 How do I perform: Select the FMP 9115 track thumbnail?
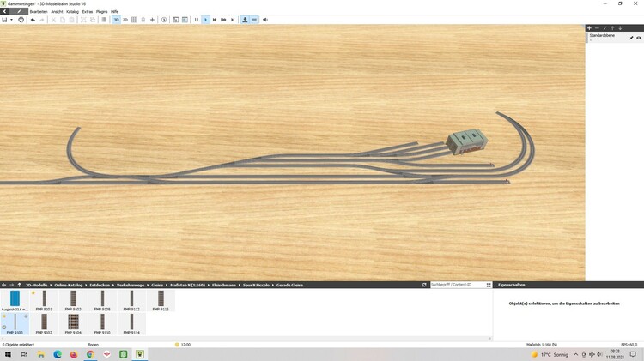pos(161,300)
